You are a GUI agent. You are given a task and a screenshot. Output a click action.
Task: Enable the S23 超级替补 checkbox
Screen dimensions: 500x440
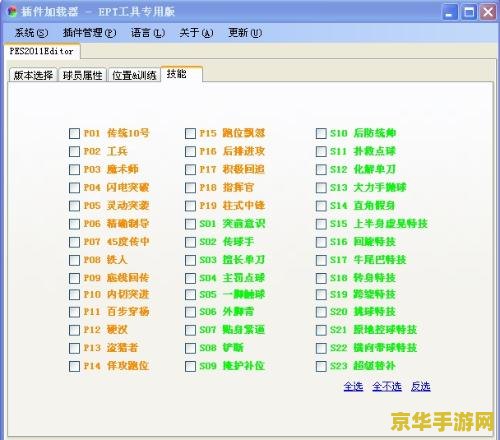321,366
